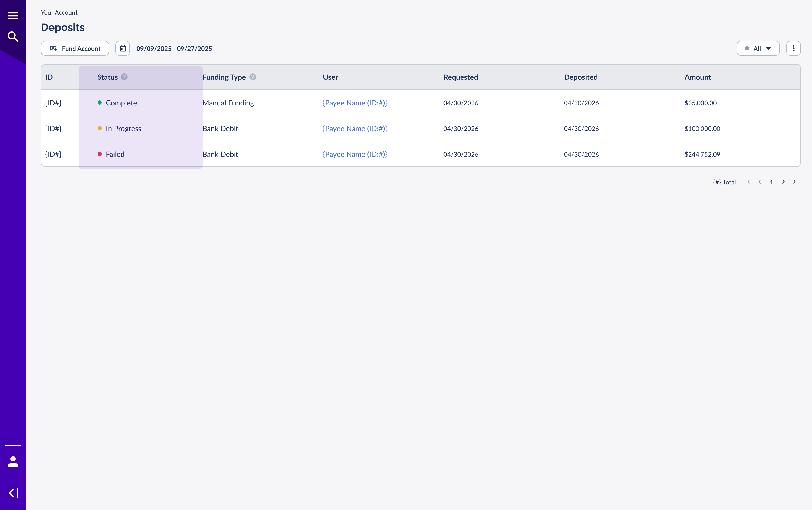Screen dimensions: 812x510
Task: Click the ID cell in the Complete row
Action: 53,103
